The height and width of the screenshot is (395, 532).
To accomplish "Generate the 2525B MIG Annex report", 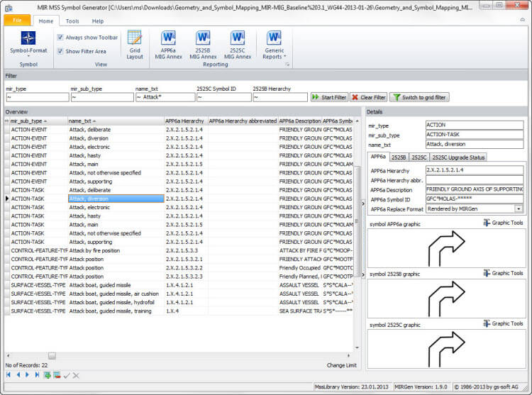I will [x=203, y=45].
